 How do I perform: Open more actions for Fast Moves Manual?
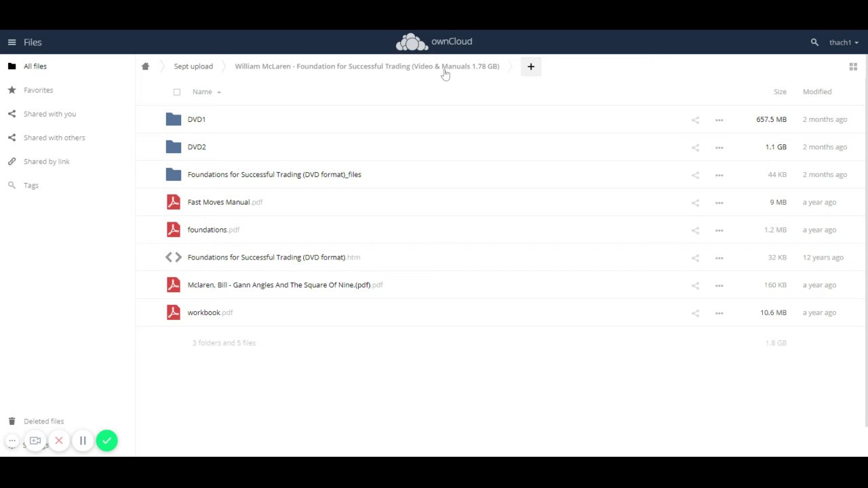[x=719, y=203]
